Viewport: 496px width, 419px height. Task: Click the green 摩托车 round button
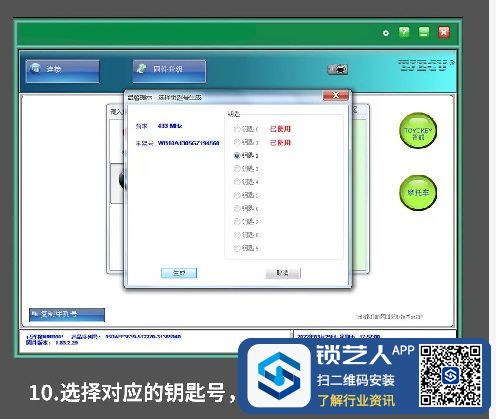coord(418,192)
